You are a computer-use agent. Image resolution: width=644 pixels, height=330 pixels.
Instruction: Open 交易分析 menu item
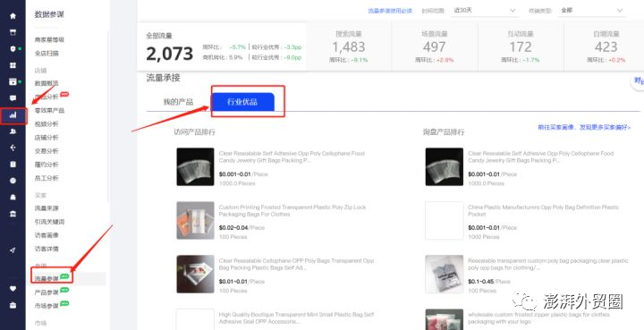point(47,151)
